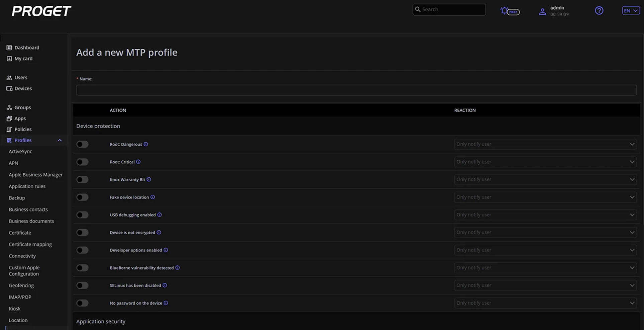This screenshot has width=644, height=330.
Task: Open Business documents
Action: [31, 221]
